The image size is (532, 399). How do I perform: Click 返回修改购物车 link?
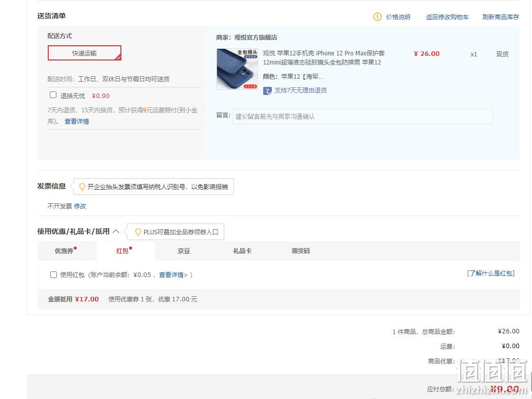pos(447,17)
